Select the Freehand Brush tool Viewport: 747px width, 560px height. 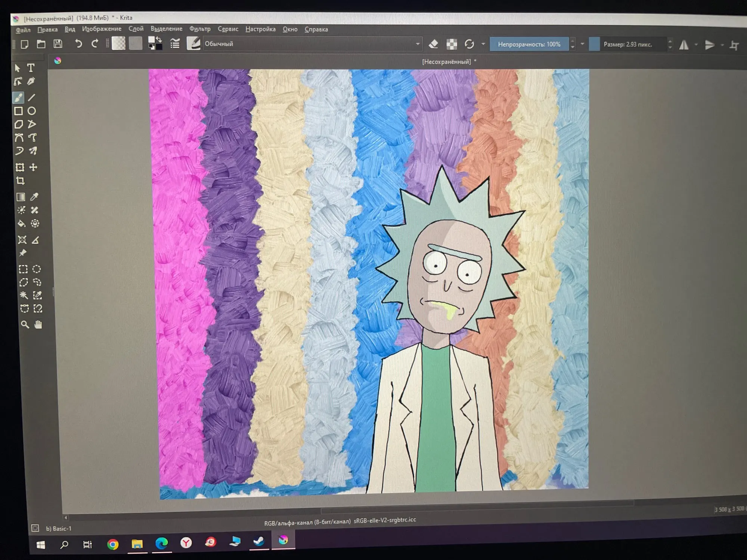[18, 97]
